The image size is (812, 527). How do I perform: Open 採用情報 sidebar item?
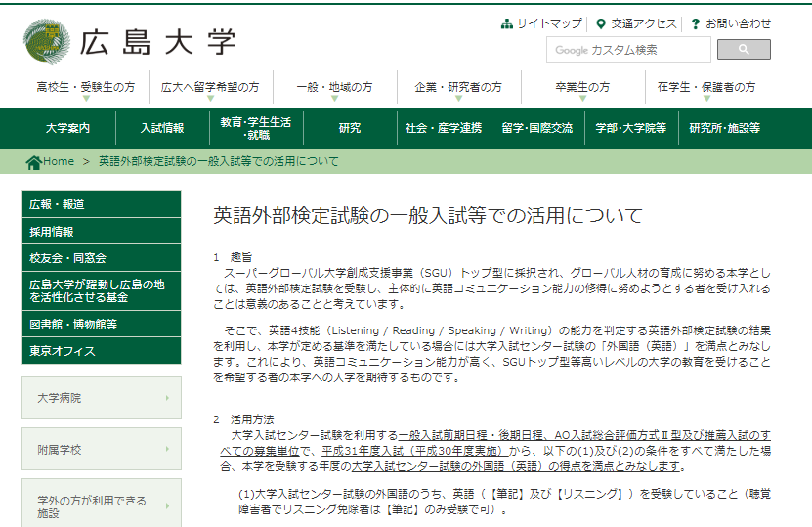[102, 231]
